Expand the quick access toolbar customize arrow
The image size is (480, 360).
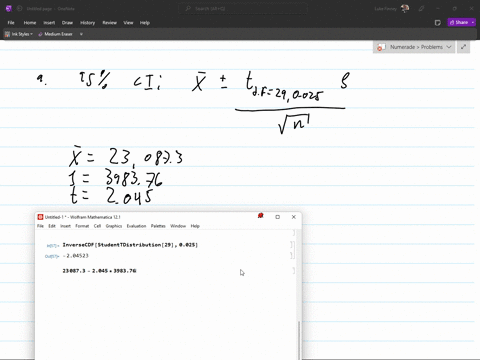pyautogui.click(x=81, y=34)
